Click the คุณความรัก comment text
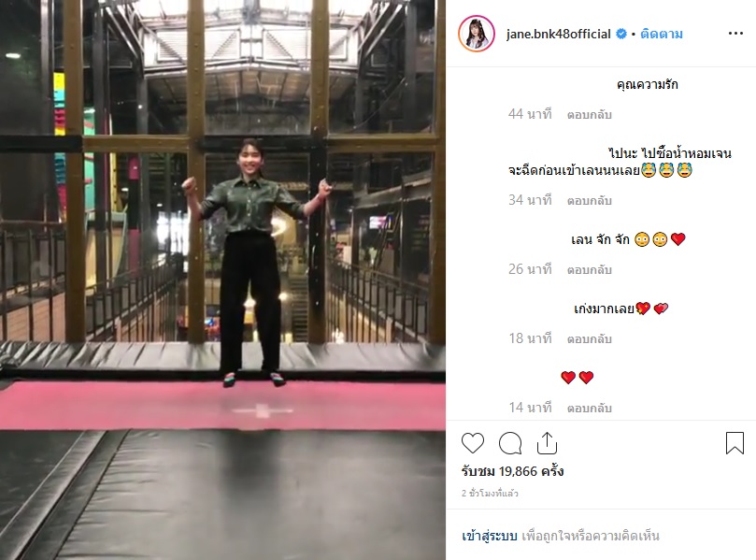Viewport: 756px width, 560px height. coord(647,84)
